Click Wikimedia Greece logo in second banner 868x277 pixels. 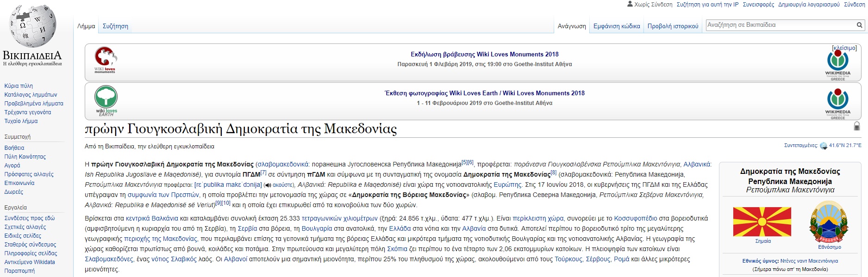(837, 104)
